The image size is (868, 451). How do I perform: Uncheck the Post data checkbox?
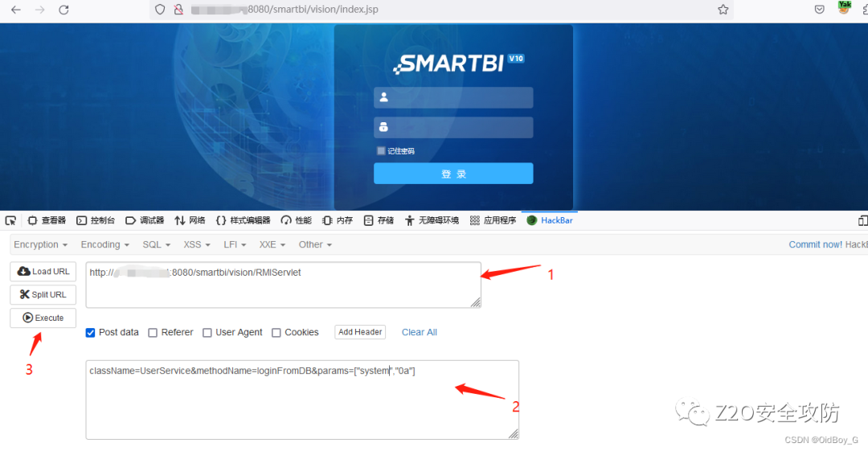coord(90,333)
